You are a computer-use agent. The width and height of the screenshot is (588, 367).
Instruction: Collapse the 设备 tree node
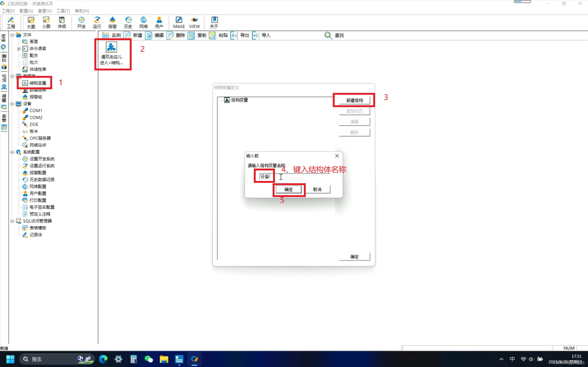click(12, 104)
